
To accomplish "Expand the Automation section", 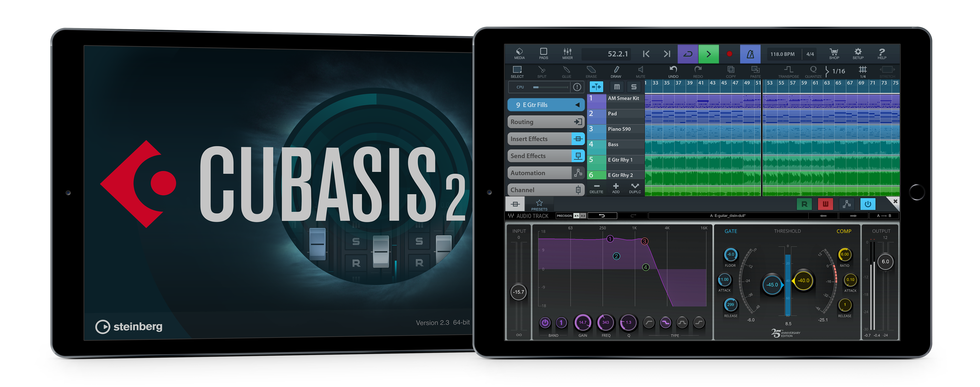I will pyautogui.click(x=545, y=173).
